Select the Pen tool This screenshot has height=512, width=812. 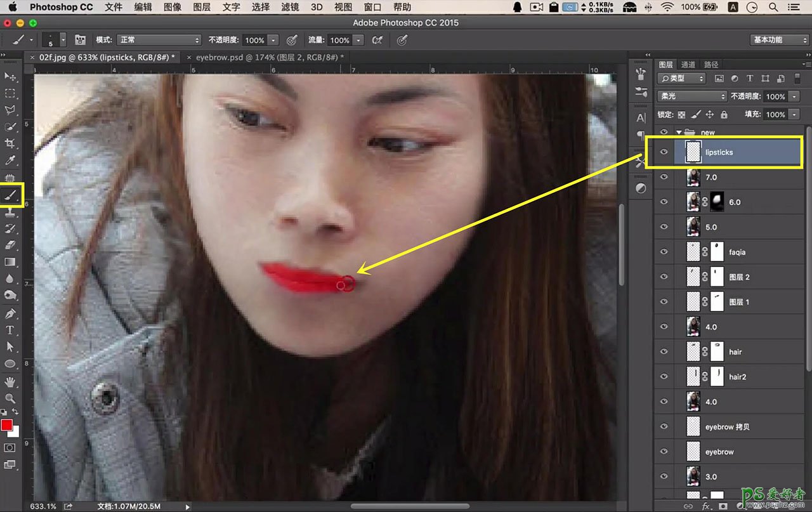pos(10,313)
